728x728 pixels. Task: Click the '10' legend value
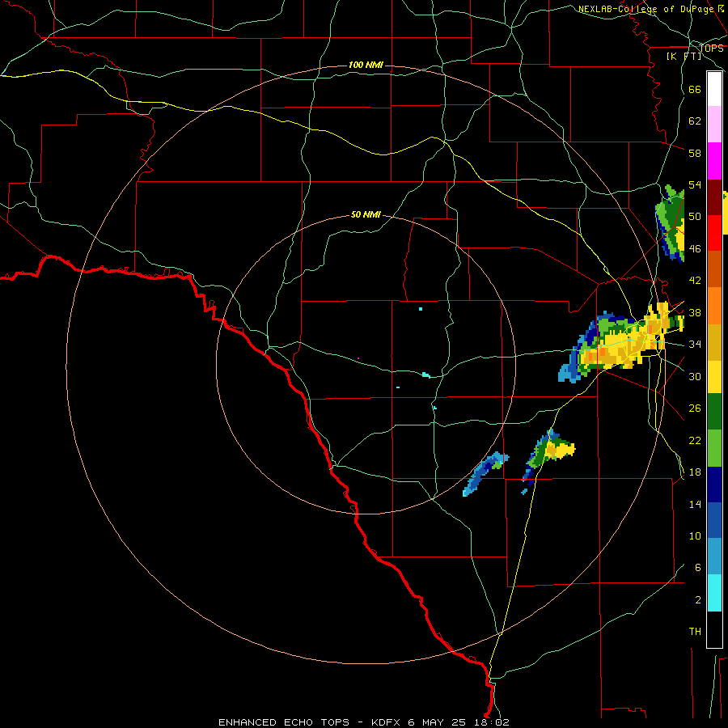click(x=695, y=536)
